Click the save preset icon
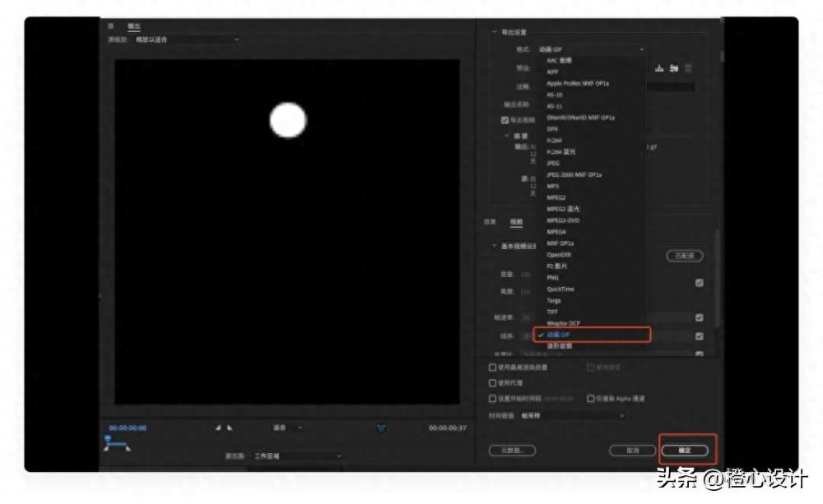Viewport: 823px width, 504px height. coord(660,68)
